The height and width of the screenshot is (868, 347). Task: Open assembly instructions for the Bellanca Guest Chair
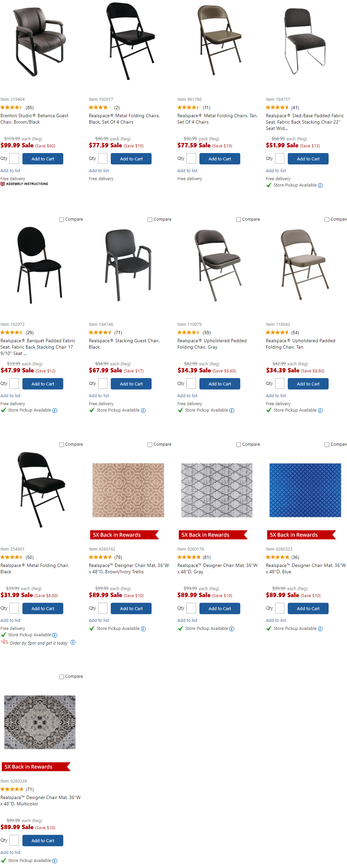[24, 184]
